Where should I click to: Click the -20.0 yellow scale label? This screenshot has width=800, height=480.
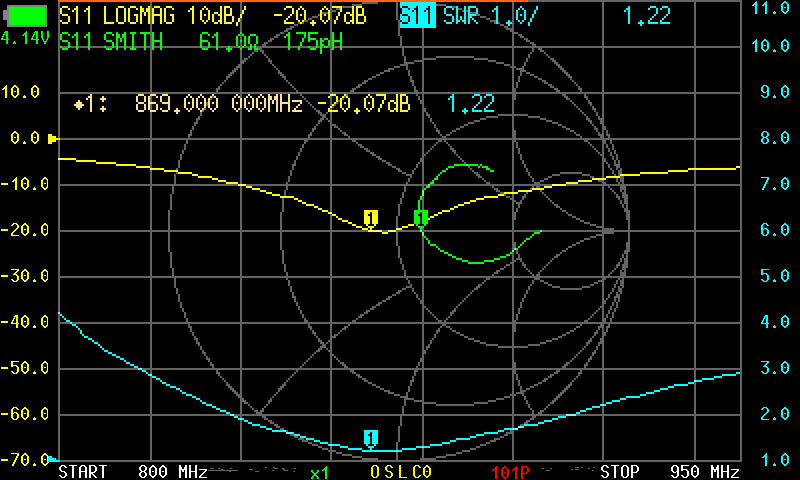(x=25, y=231)
